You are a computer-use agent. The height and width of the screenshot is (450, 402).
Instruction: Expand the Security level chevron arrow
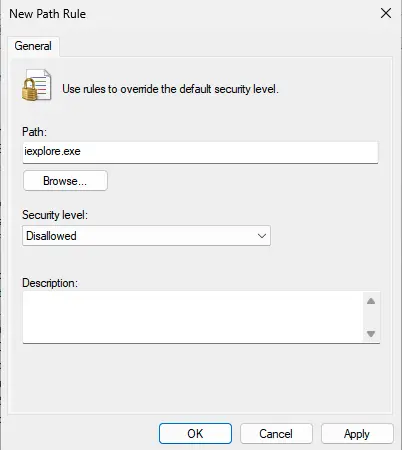click(x=262, y=236)
